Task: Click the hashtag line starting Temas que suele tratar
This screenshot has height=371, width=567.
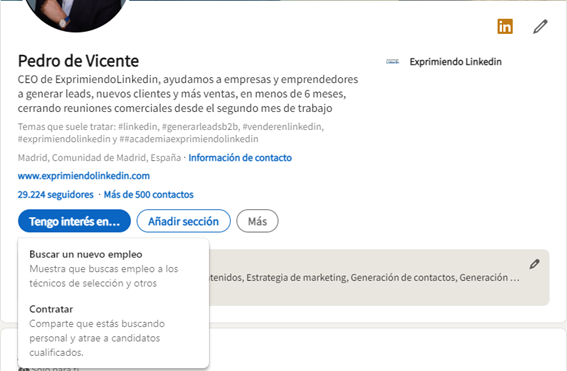Action: coord(171,133)
